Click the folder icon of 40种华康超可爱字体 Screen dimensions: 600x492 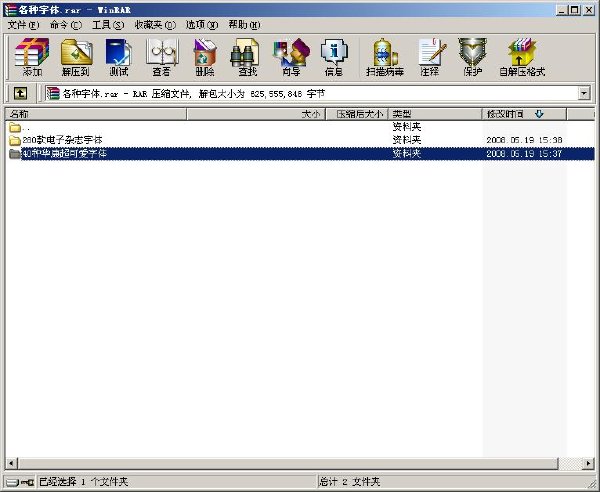pos(15,154)
